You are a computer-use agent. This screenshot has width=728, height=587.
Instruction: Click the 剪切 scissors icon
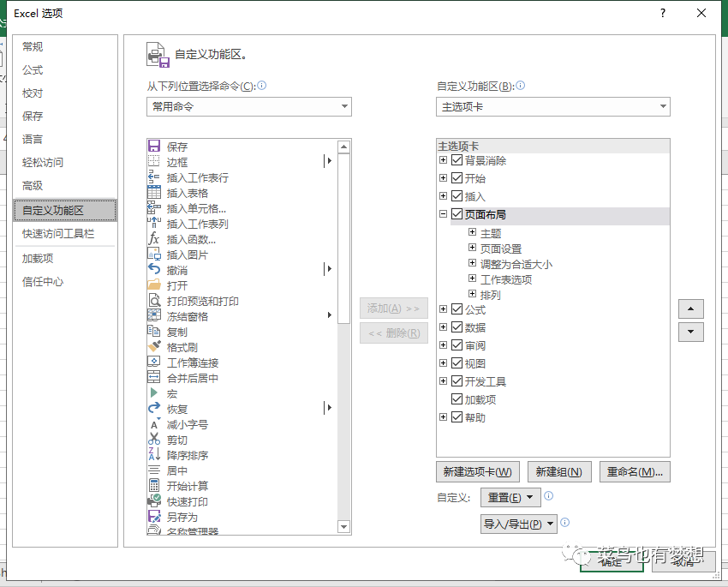[x=154, y=439]
